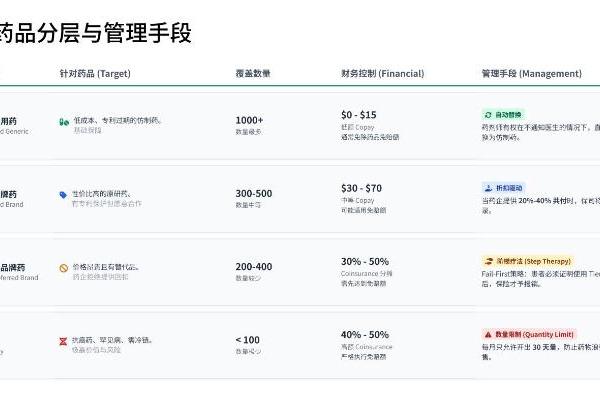Click the quantity value 1000+
600x400 pixels.
(x=249, y=120)
